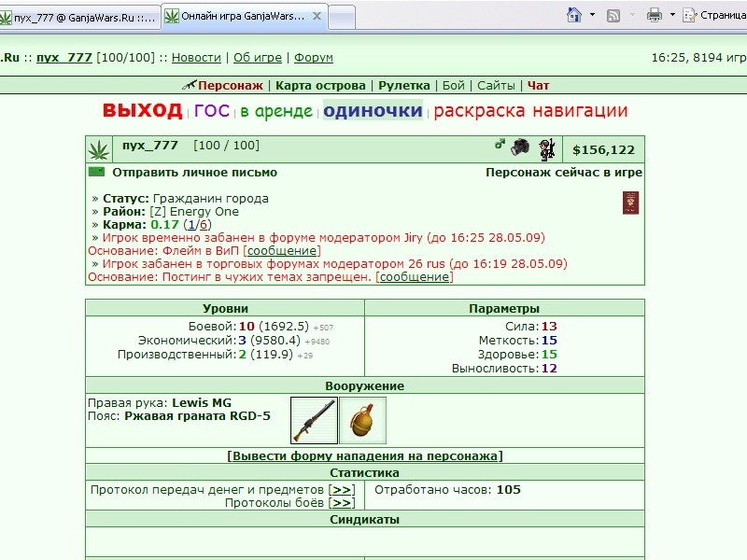Open Рулетка menu item
This screenshot has height=560, width=747.
click(x=404, y=86)
